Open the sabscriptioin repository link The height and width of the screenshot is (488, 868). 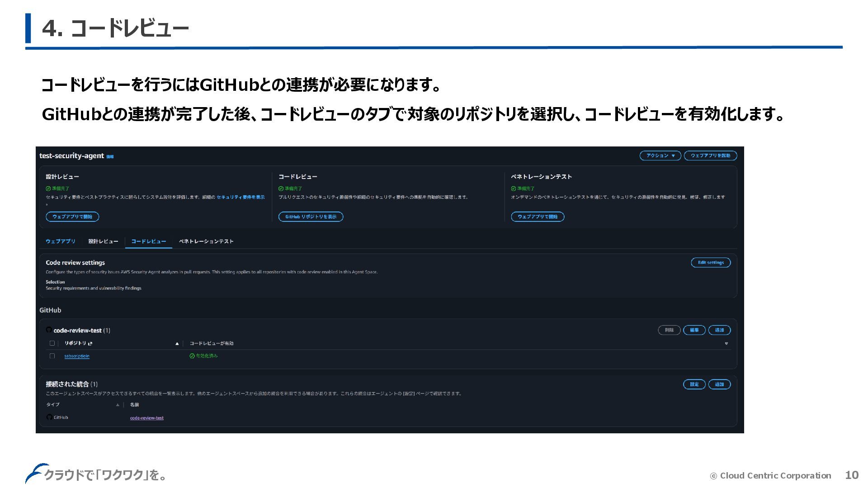tap(77, 356)
